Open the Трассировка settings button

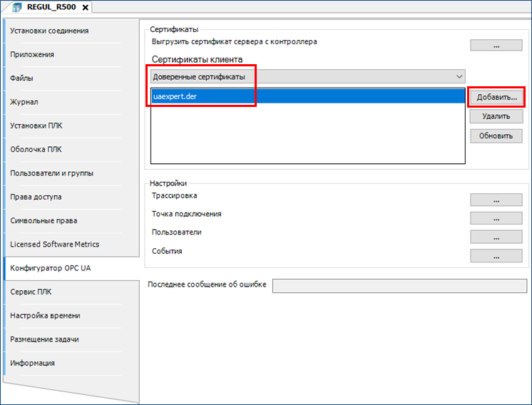pos(496,200)
